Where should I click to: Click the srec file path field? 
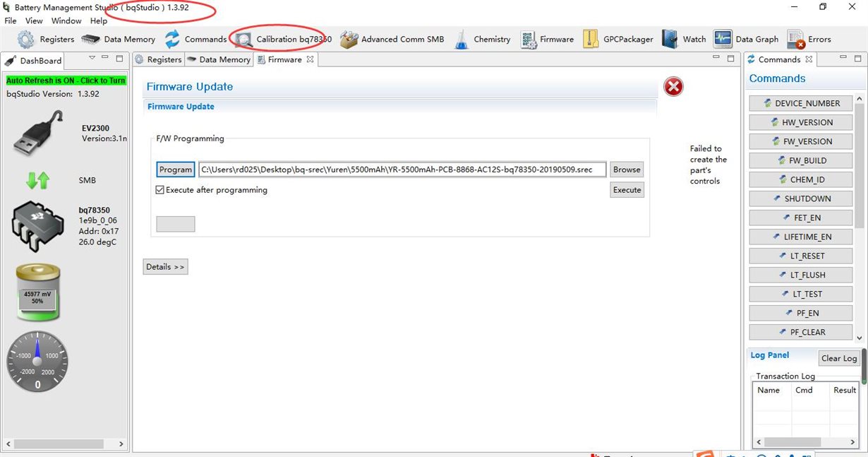tap(402, 170)
